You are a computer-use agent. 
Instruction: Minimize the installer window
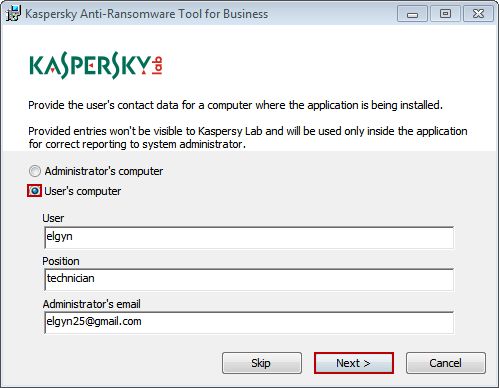[x=412, y=14]
